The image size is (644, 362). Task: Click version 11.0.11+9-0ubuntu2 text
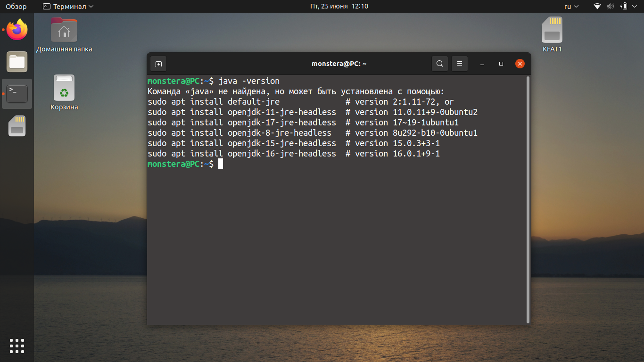[416, 112]
